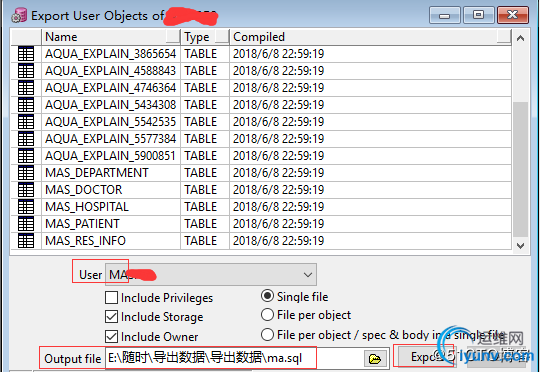Image resolution: width=540 pixels, height=372 pixels.
Task: Minimize the Export User Objects window
Action: coord(445,16)
